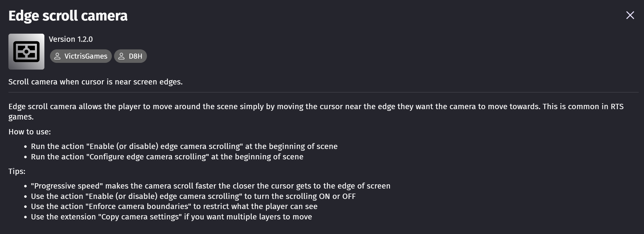Click the tip about turning scrolling ON or OFF

point(193,196)
